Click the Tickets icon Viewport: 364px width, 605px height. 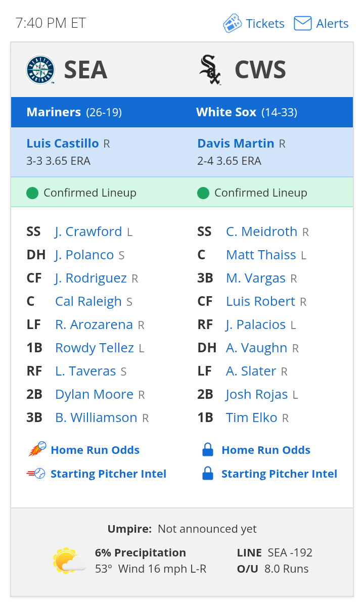pyautogui.click(x=233, y=23)
